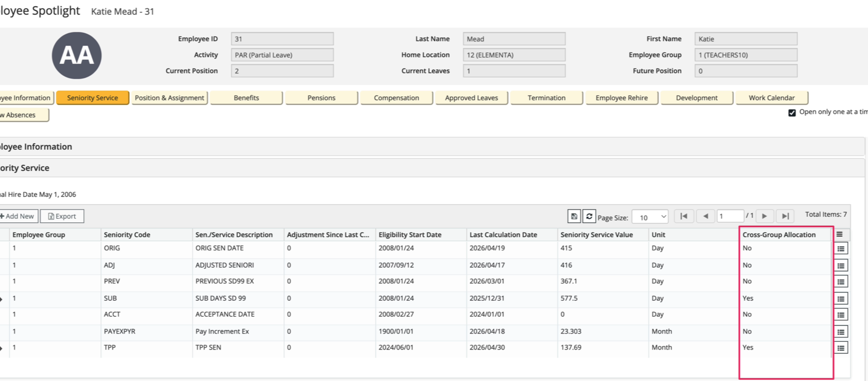This screenshot has width=868, height=381.
Task: Click the Add New button
Action: 18,216
